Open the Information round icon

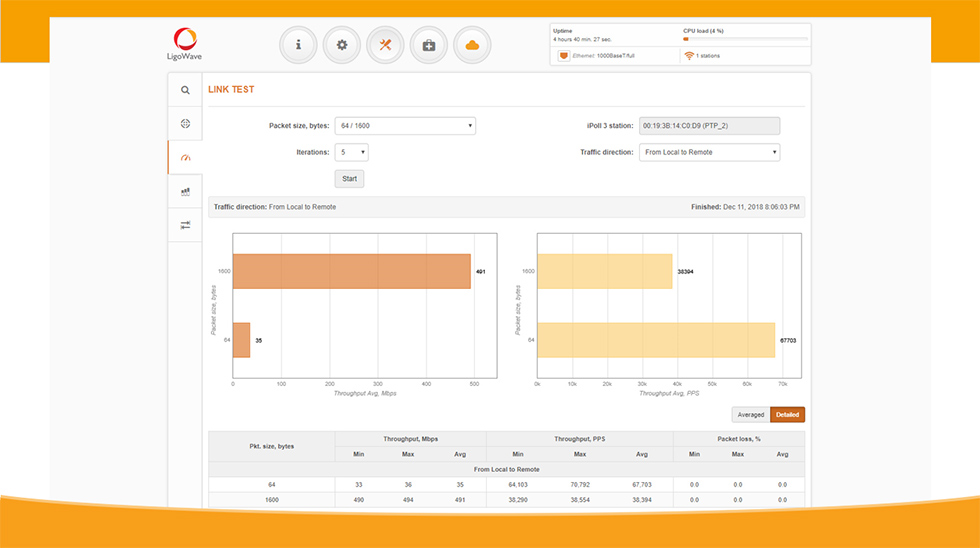(298, 45)
